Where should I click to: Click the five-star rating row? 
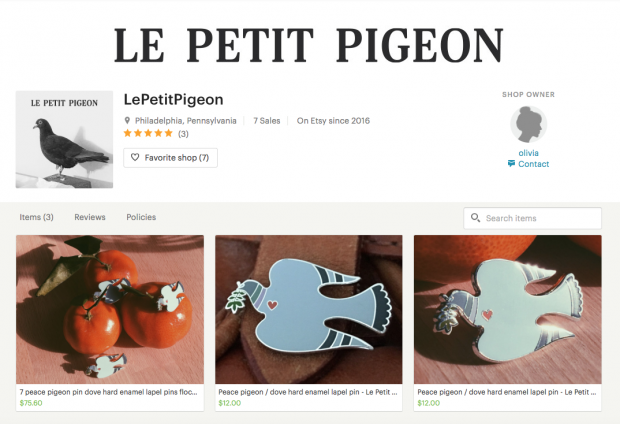tap(148, 133)
